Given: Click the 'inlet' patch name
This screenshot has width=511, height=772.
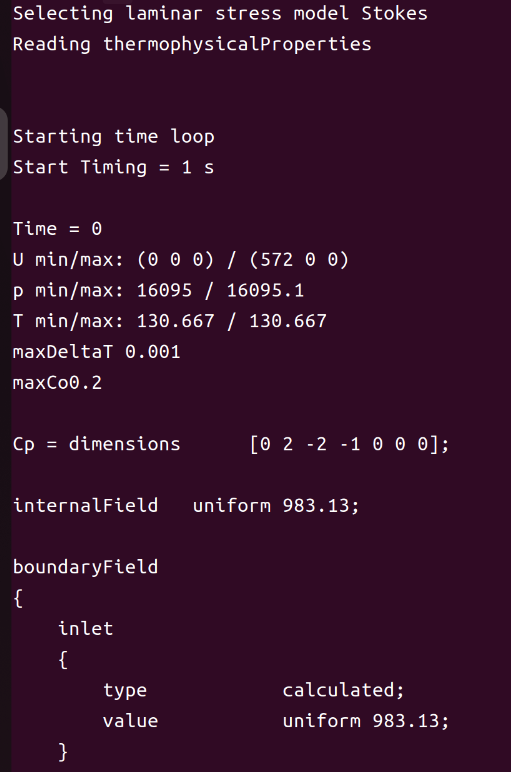Looking at the screenshot, I should [86, 629].
